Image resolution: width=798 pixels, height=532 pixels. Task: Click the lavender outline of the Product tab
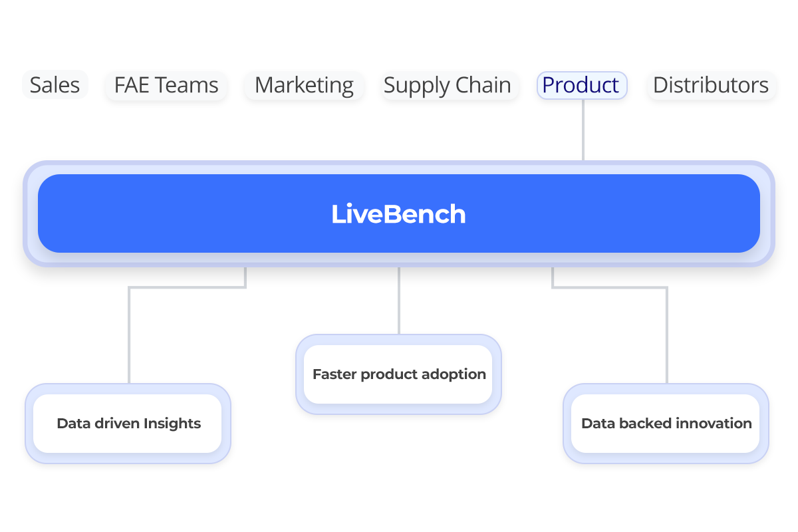point(539,85)
